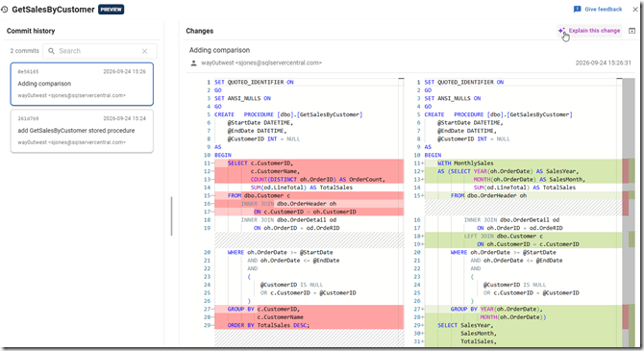
Task: Click left pane 'WHERE oh.OrderDate >= @StartDate'
Action: coord(280,252)
